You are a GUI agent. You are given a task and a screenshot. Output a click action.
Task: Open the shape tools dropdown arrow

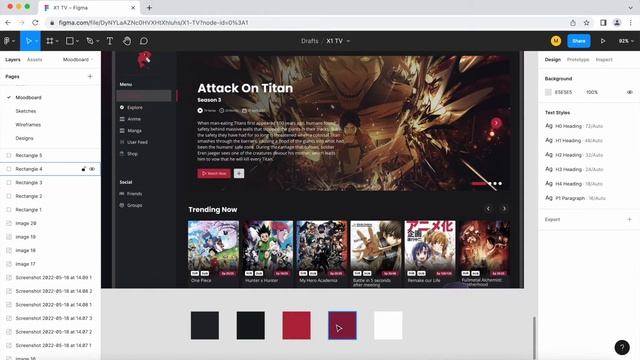pos(77,41)
